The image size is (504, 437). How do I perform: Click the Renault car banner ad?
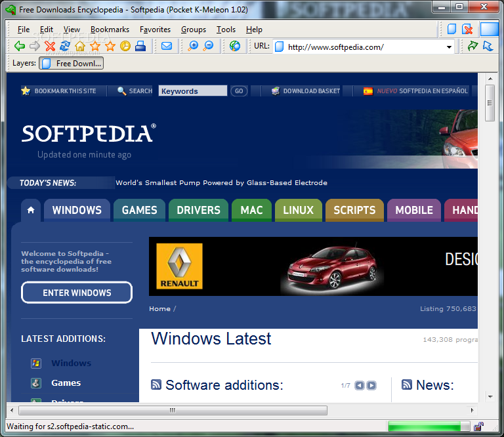(314, 266)
